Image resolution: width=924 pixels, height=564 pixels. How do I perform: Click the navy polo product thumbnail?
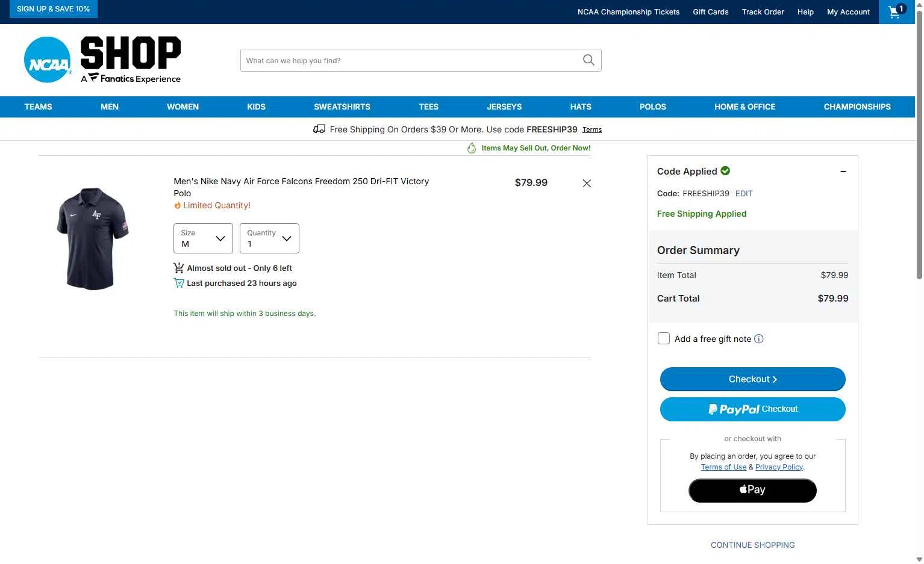92,238
